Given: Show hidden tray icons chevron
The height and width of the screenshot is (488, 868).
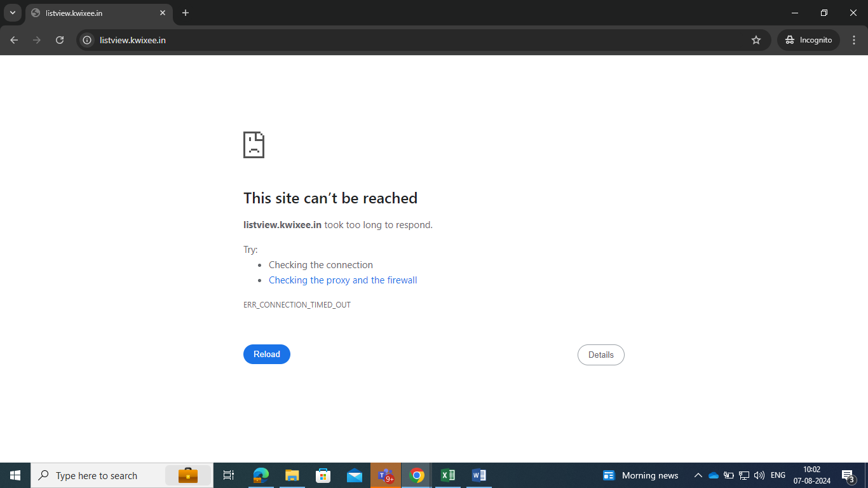Looking at the screenshot, I should tap(698, 475).
